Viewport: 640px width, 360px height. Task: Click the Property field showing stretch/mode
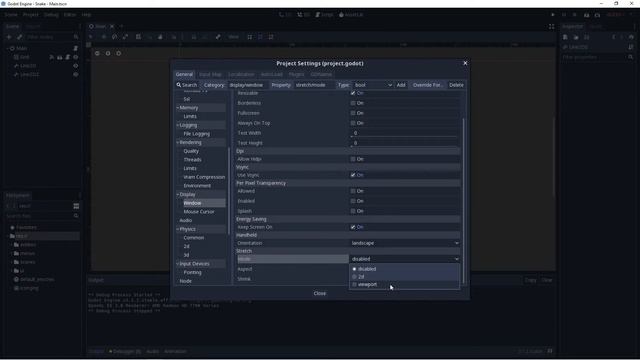[x=314, y=85]
